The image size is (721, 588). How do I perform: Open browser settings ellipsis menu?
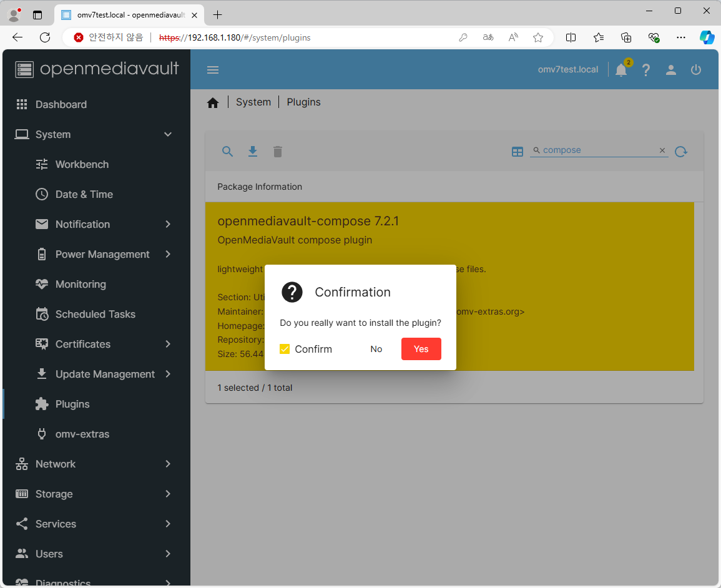681,37
